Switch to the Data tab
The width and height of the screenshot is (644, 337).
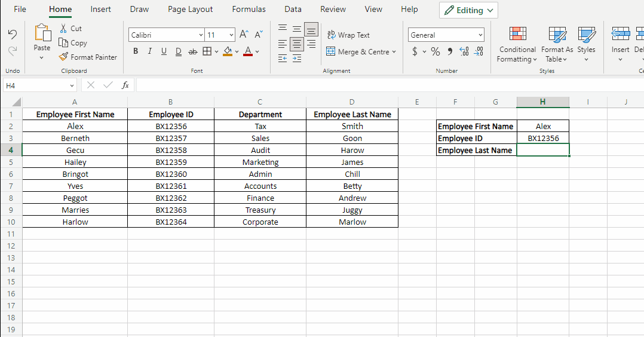tap(293, 9)
